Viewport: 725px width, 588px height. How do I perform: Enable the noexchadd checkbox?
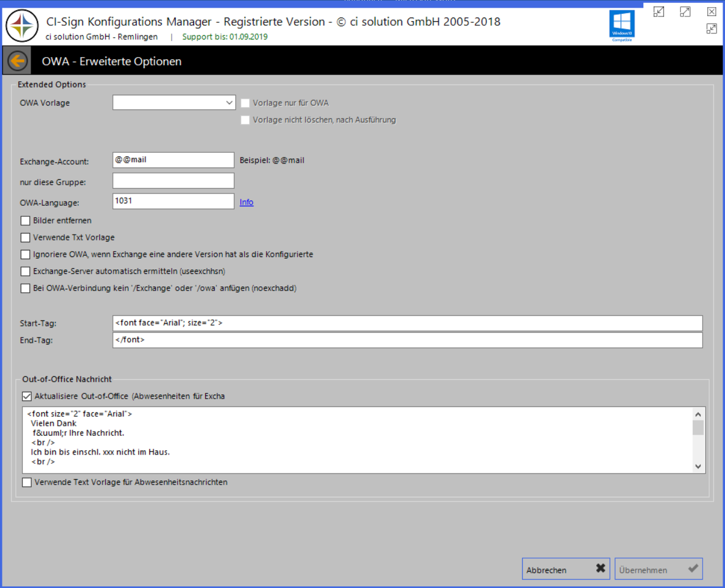(x=25, y=288)
